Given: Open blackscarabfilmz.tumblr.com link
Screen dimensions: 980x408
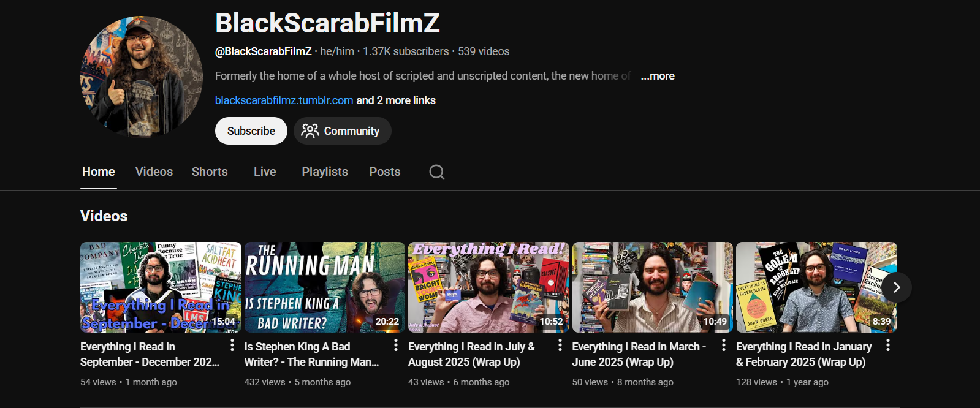Looking at the screenshot, I should [x=284, y=100].
